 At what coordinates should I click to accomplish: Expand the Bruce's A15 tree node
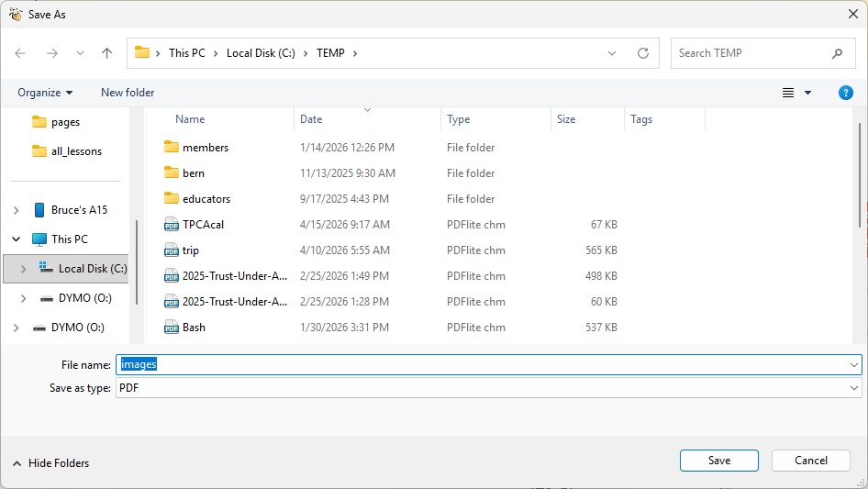point(16,210)
